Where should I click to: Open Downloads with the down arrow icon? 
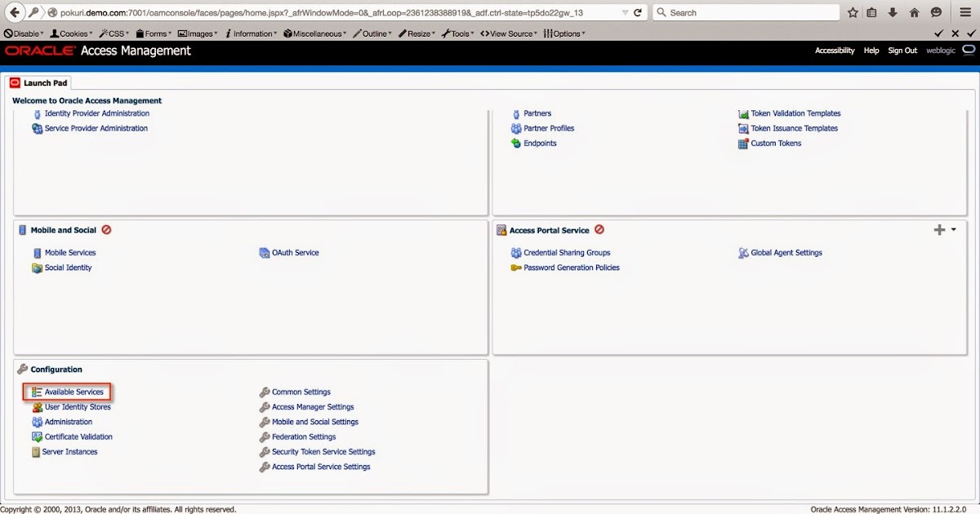click(890, 11)
